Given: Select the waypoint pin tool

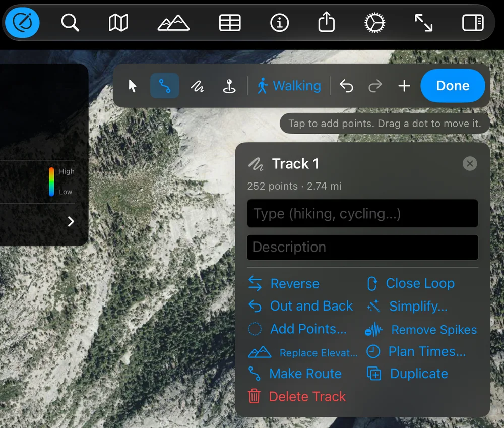Looking at the screenshot, I should pyautogui.click(x=229, y=86).
